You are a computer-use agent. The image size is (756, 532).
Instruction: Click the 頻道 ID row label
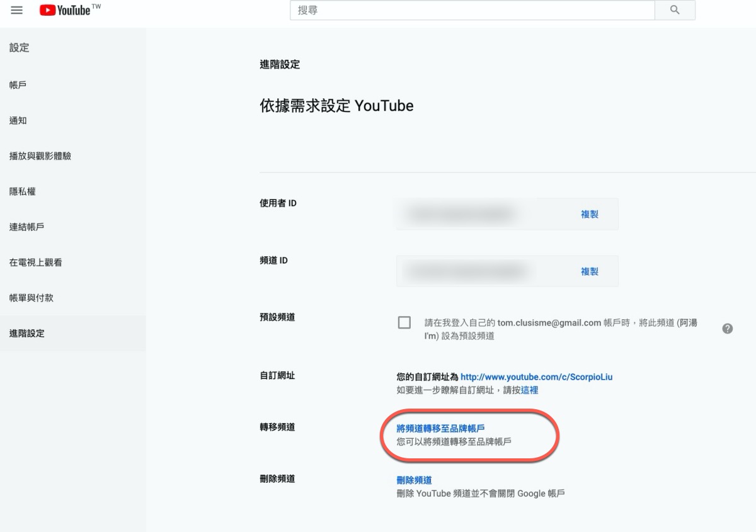[274, 260]
